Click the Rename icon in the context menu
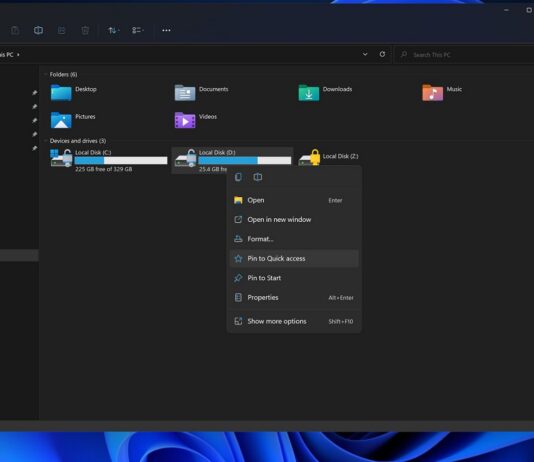Viewport: 534px width, 462px height. pos(258,177)
